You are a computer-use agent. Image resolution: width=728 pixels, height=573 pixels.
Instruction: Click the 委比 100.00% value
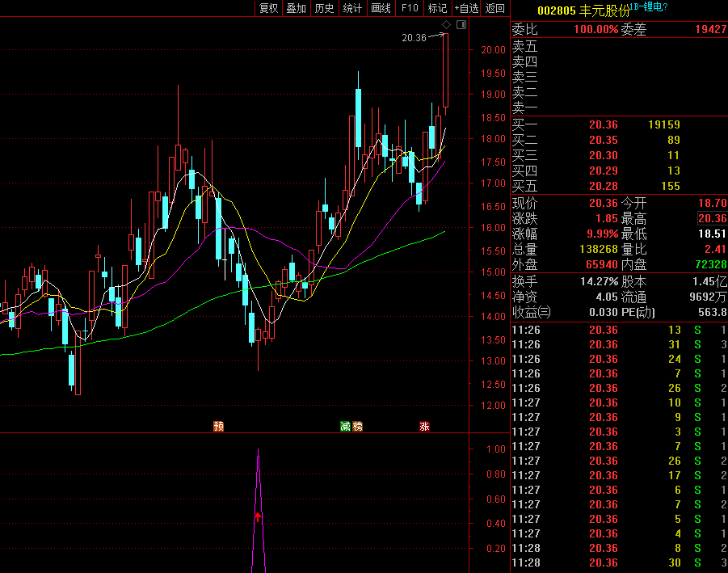pos(596,30)
